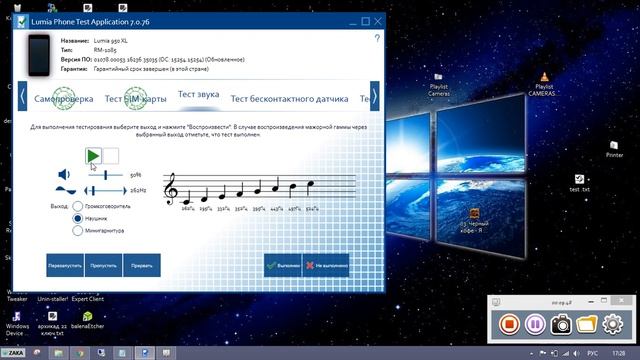Viewport: 640px width, 360px height.
Task: Click the first note on the staff
Action: coord(187,197)
